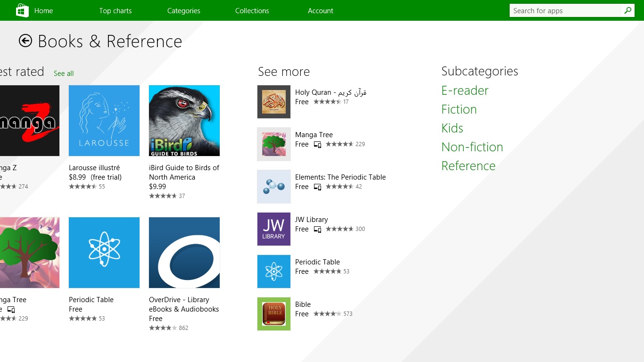Click the search magnifier icon
The height and width of the screenshot is (362, 644).
point(627,10)
